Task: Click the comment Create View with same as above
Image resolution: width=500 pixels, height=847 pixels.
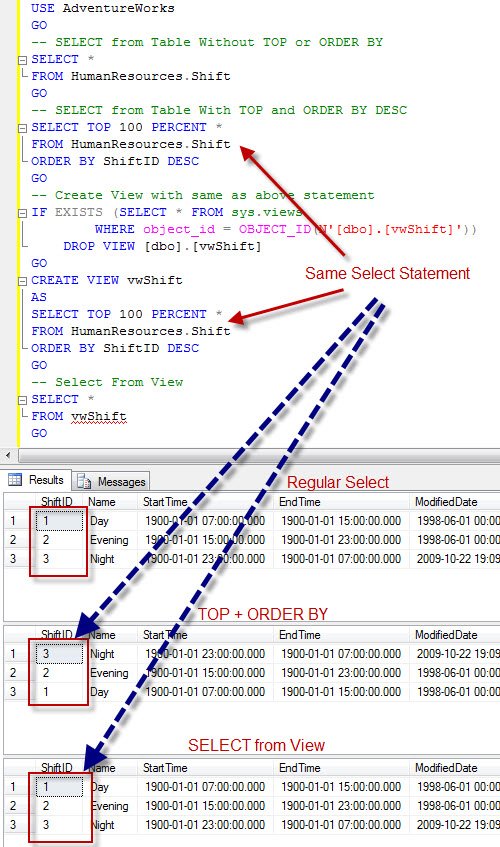Action: coord(202,195)
